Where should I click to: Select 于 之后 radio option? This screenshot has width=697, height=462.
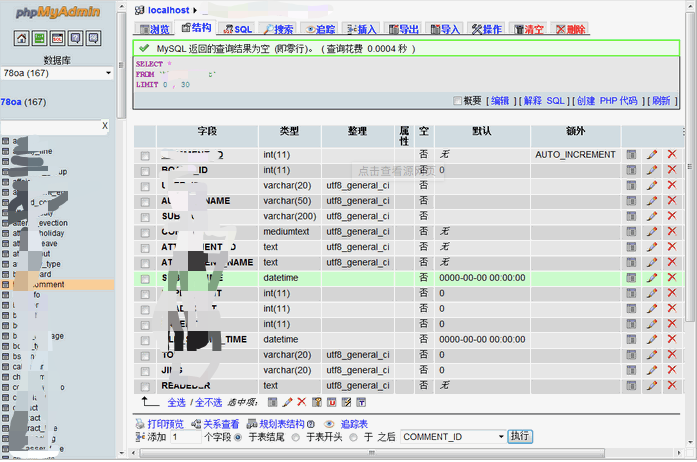click(353, 438)
